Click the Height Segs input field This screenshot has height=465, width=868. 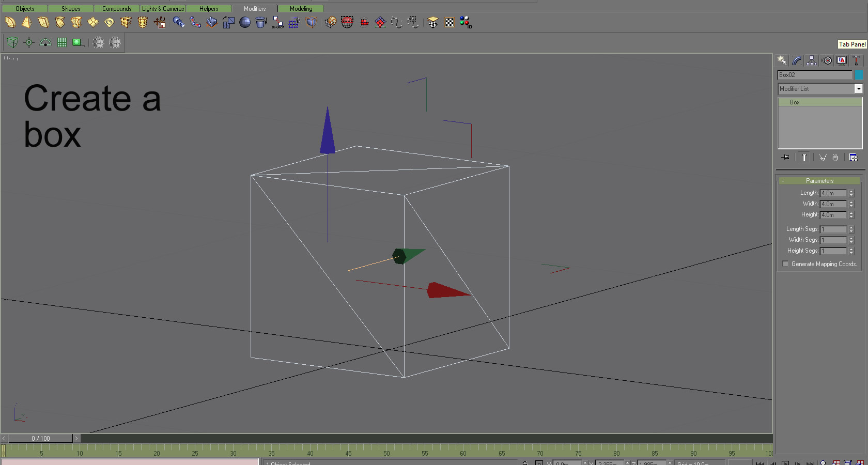[833, 251]
